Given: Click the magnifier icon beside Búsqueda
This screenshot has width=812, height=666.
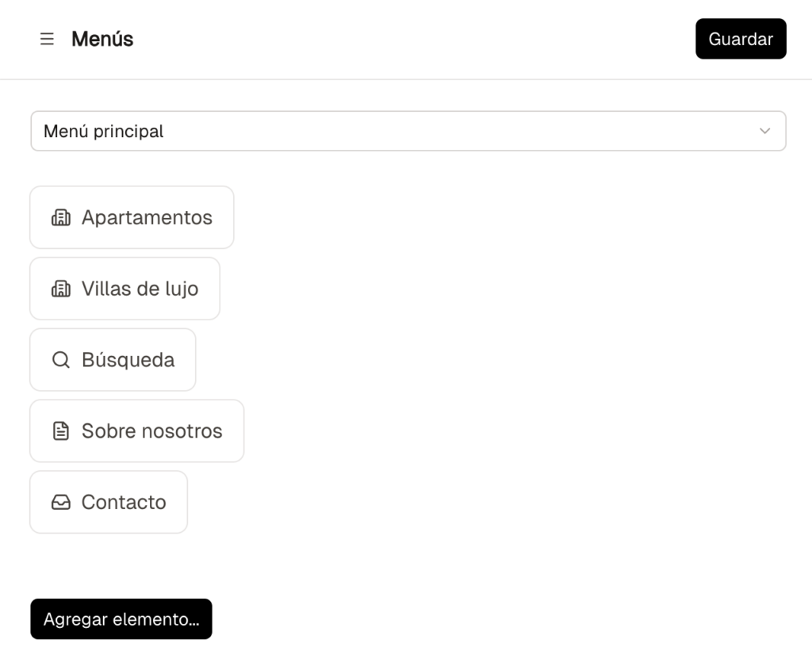Looking at the screenshot, I should pos(61,360).
